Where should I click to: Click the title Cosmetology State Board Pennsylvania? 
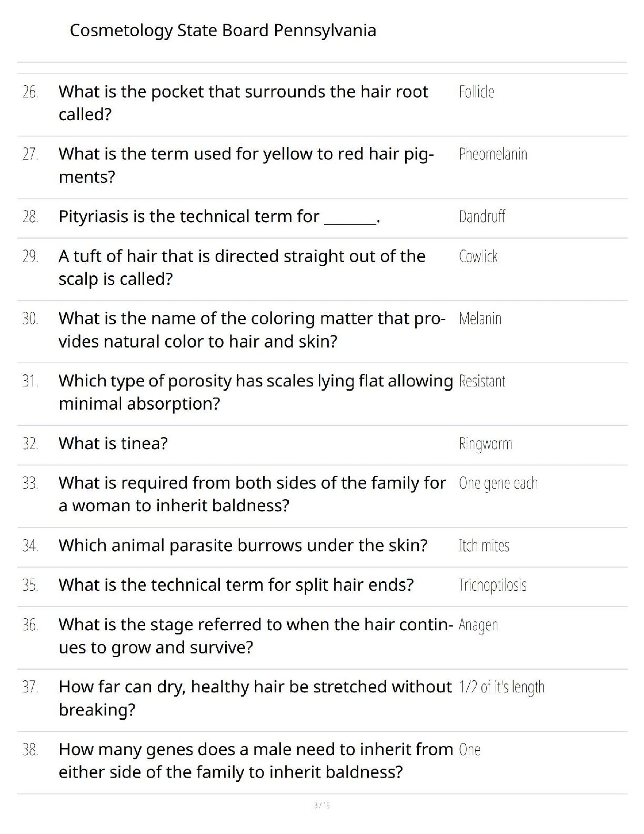coord(223,31)
